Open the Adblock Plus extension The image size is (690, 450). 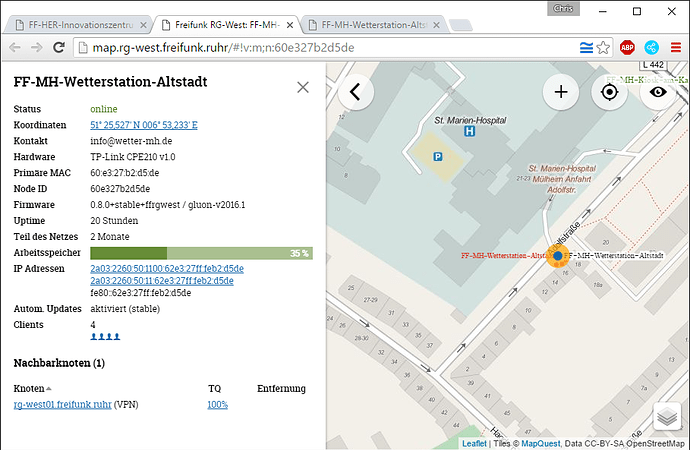[x=628, y=48]
